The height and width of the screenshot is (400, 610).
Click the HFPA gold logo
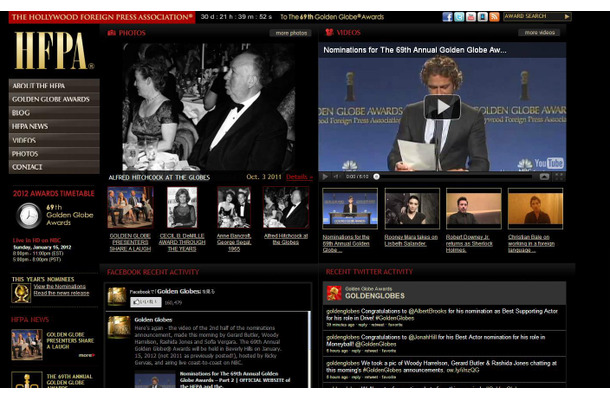click(54, 51)
